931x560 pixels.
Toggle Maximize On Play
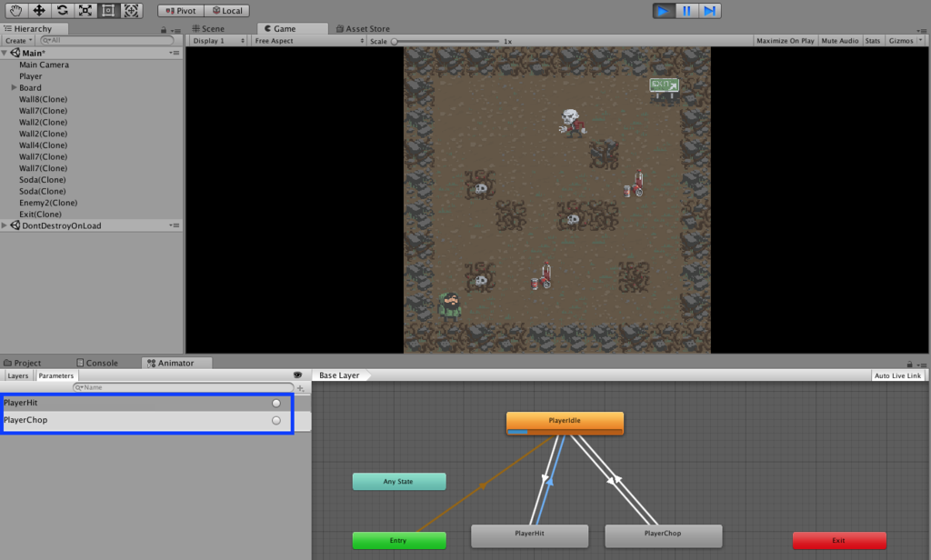click(x=785, y=40)
